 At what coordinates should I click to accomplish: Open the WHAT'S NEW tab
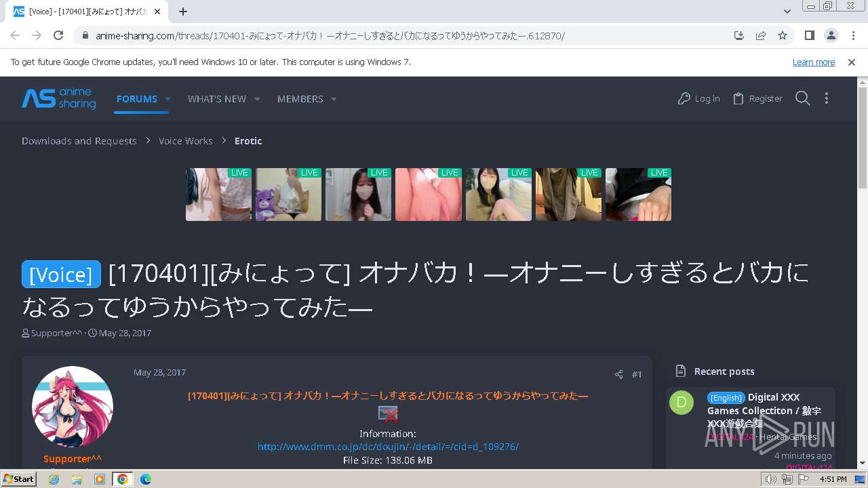click(x=217, y=99)
